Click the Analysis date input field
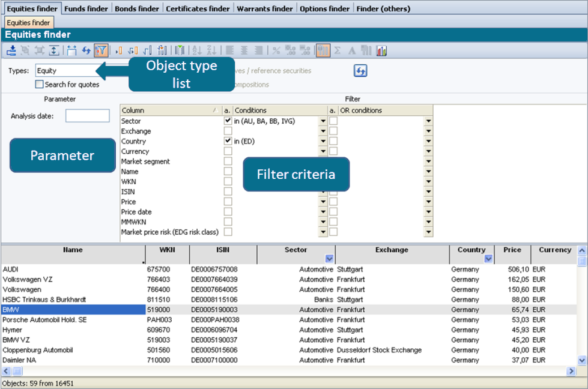588x389 pixels. point(87,116)
